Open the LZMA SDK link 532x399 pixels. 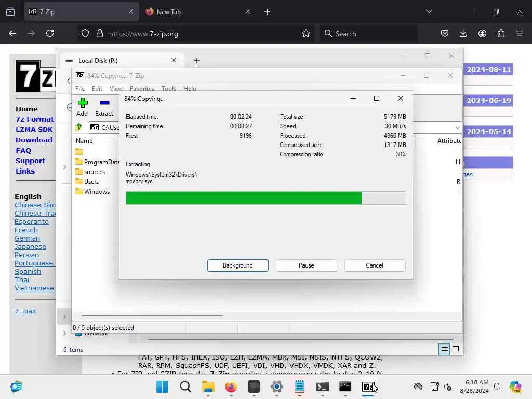34,129
